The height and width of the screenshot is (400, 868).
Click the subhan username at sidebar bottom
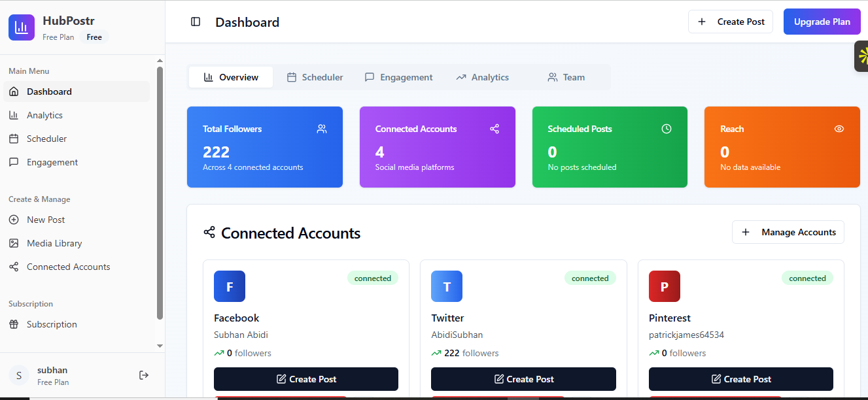(52, 370)
